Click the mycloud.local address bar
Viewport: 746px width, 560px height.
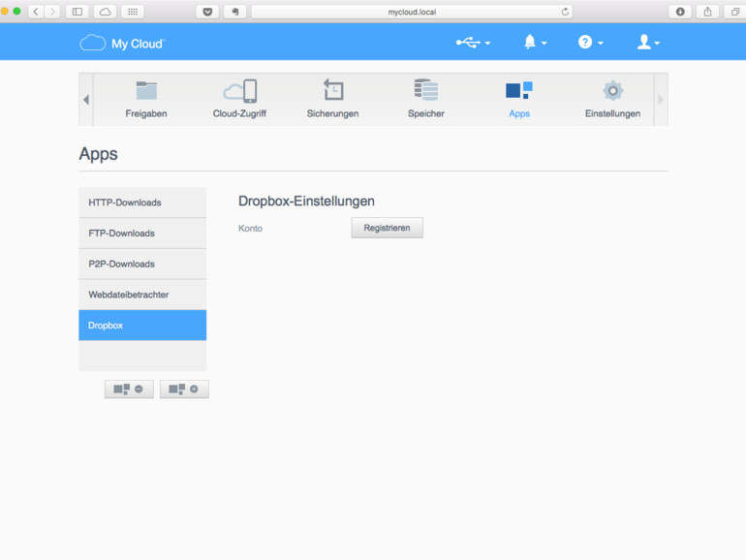[412, 12]
